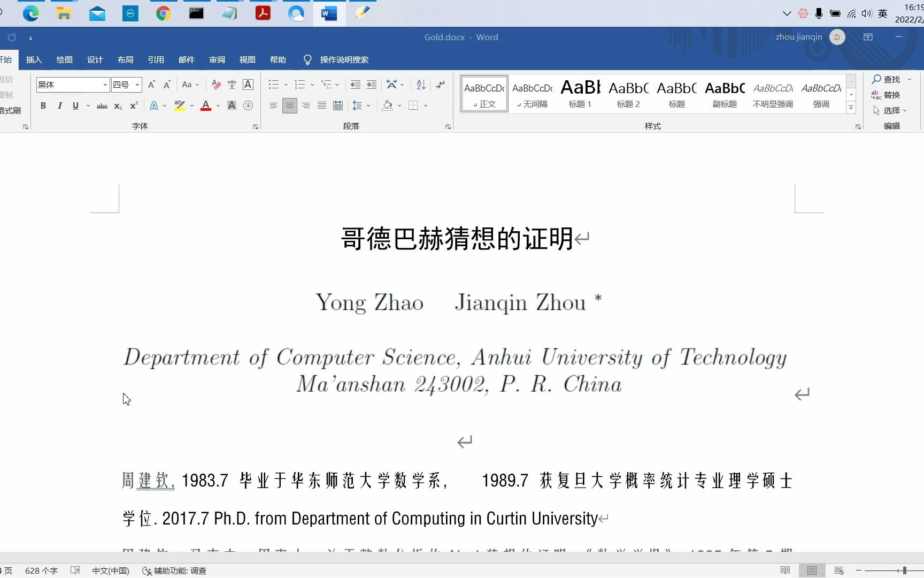The height and width of the screenshot is (578, 924).
Task: Insert enclosed character icon
Action: 248,106
